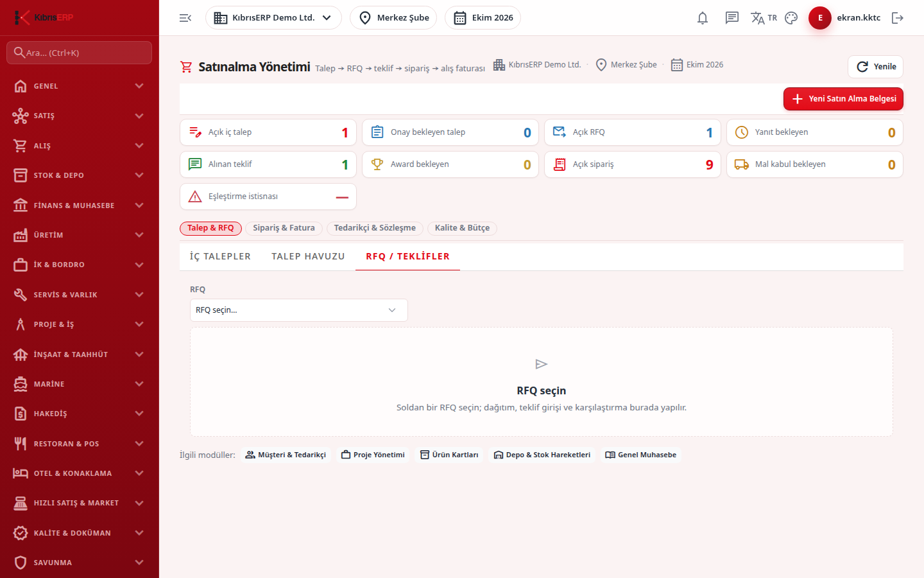Image resolution: width=924 pixels, height=578 pixels.
Task: Expand the MARİNE sidebar section
Action: pos(80,384)
